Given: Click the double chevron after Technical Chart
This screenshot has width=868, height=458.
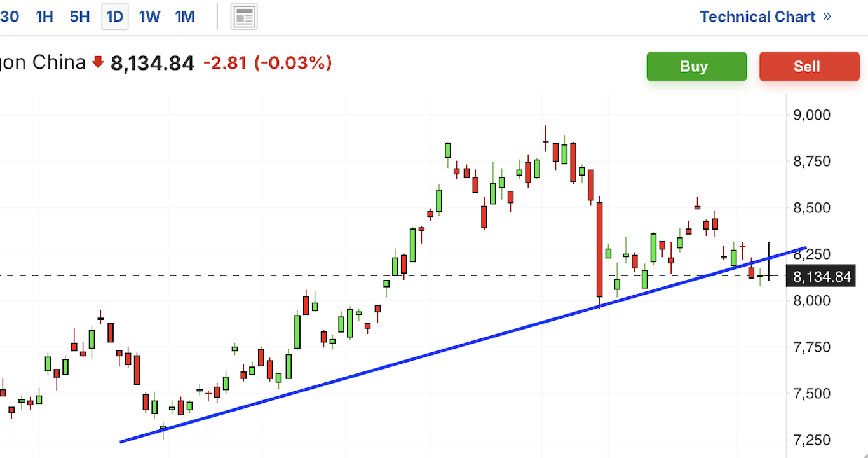Looking at the screenshot, I should [x=827, y=17].
